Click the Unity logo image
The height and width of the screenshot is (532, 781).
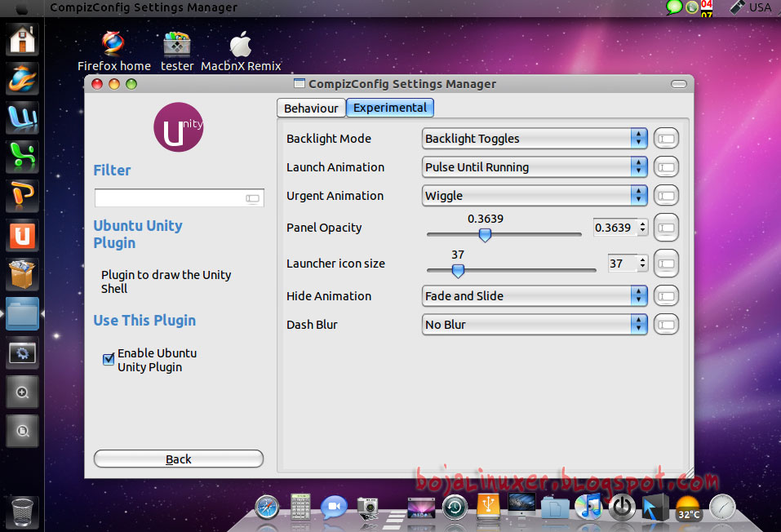pos(178,127)
